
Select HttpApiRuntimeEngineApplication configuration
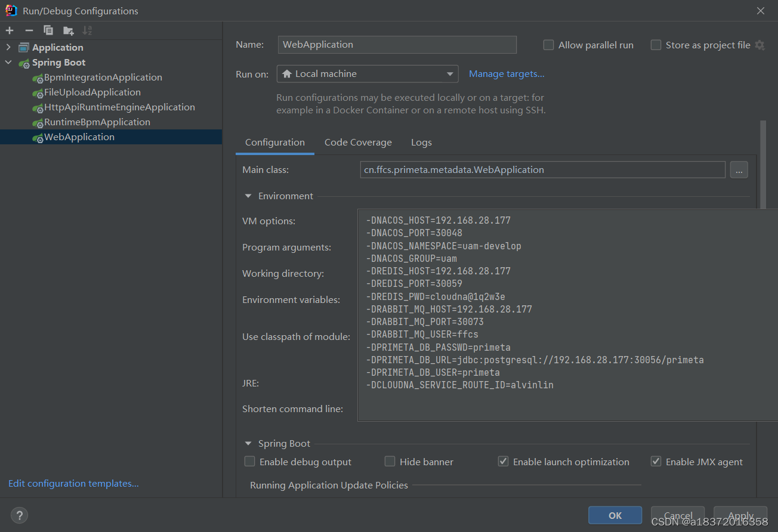[x=119, y=107]
